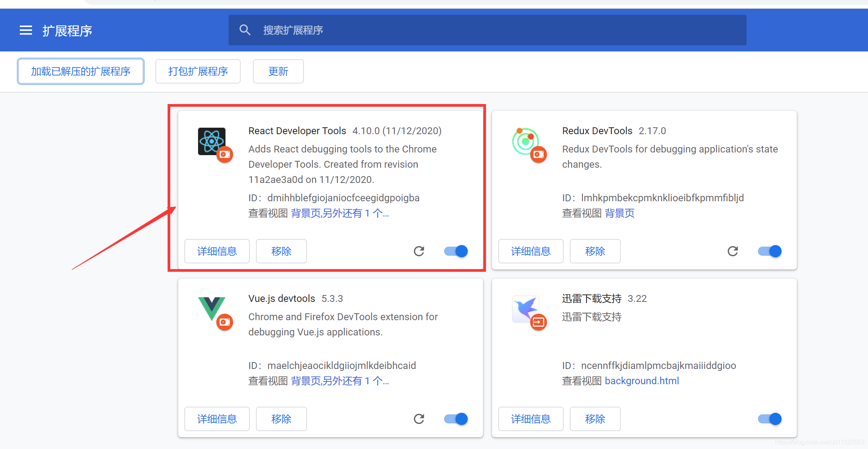Click the Xunlei version 3.22 text

(637, 298)
